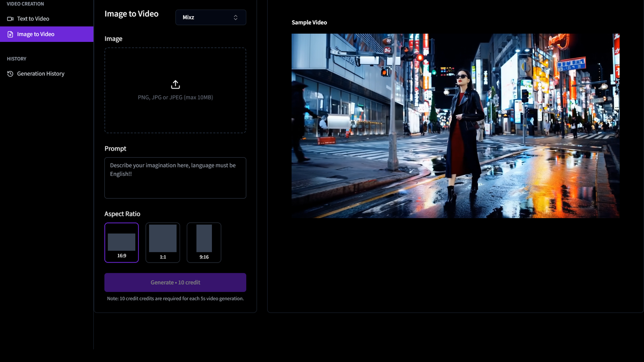Click the up-down chevron icon in the Mixz selector
The image size is (644, 362).
[x=235, y=18]
